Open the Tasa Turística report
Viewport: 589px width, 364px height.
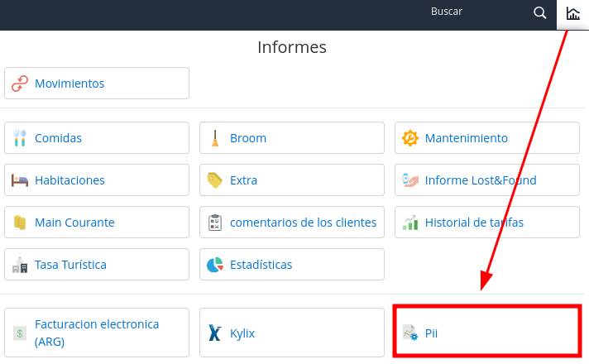click(97, 265)
